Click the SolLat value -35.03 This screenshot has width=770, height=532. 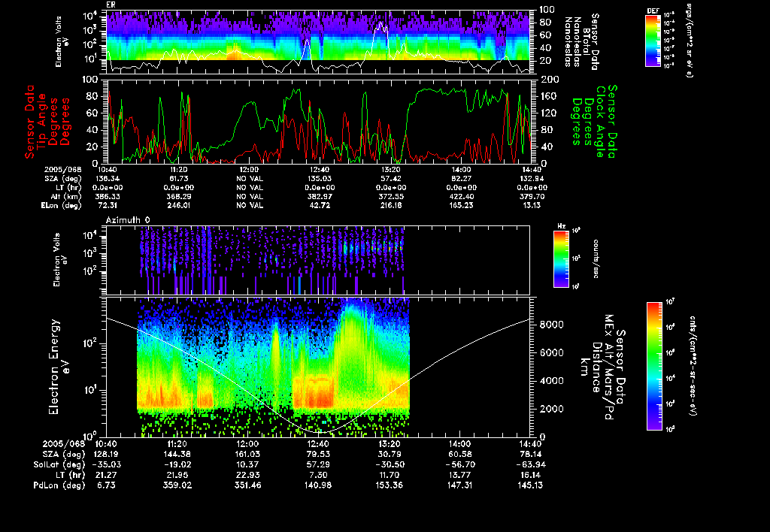[107, 465]
